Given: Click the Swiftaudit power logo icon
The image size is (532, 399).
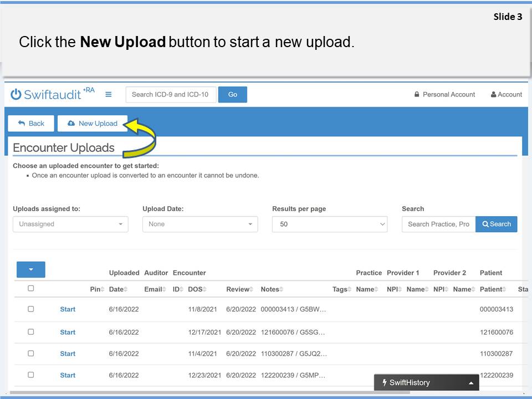Looking at the screenshot, I should [x=16, y=95].
